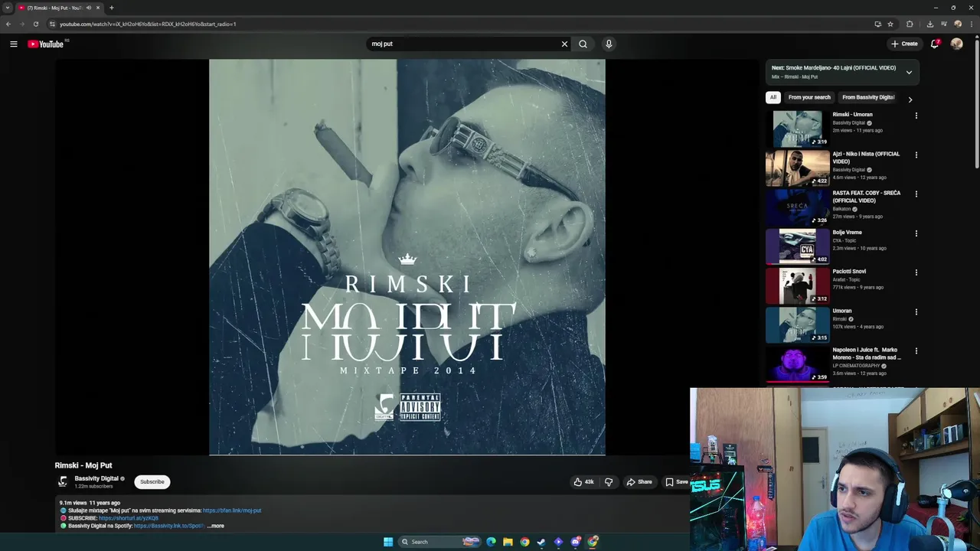This screenshot has height=551, width=980.
Task: Open the bfan.link/moj-put link
Action: click(232, 510)
